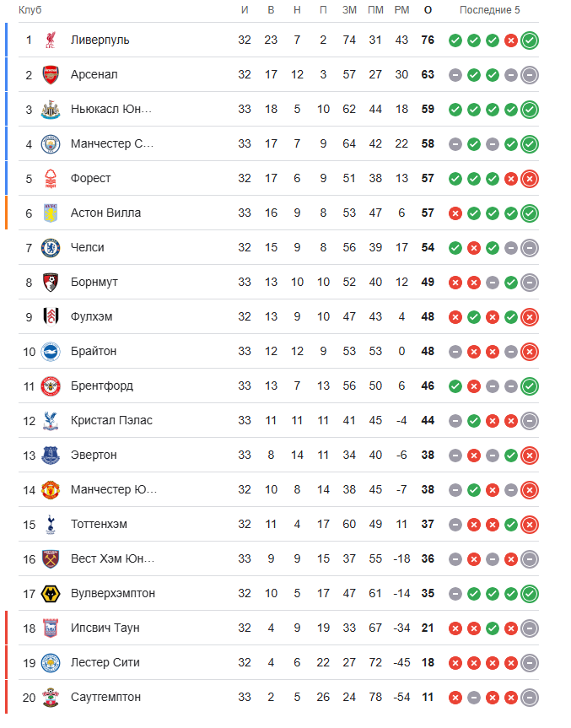Click the Liverpool club crest
Viewport: 571px width, 728px height.
(x=51, y=40)
